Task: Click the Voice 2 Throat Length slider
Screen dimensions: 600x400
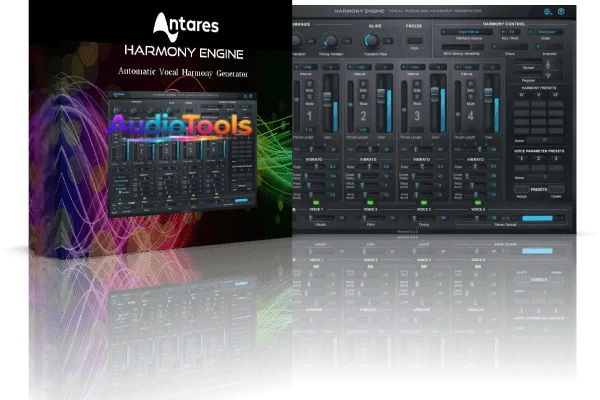Action: coord(351,106)
